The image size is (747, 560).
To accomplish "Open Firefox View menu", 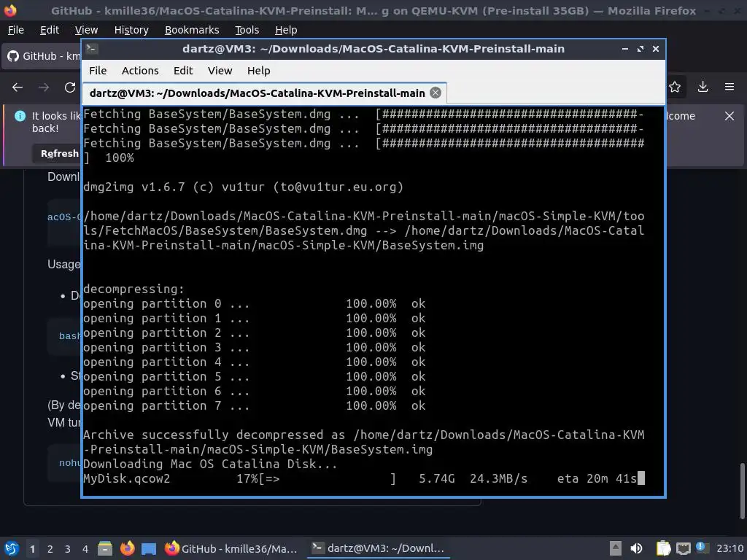I will tap(86, 30).
